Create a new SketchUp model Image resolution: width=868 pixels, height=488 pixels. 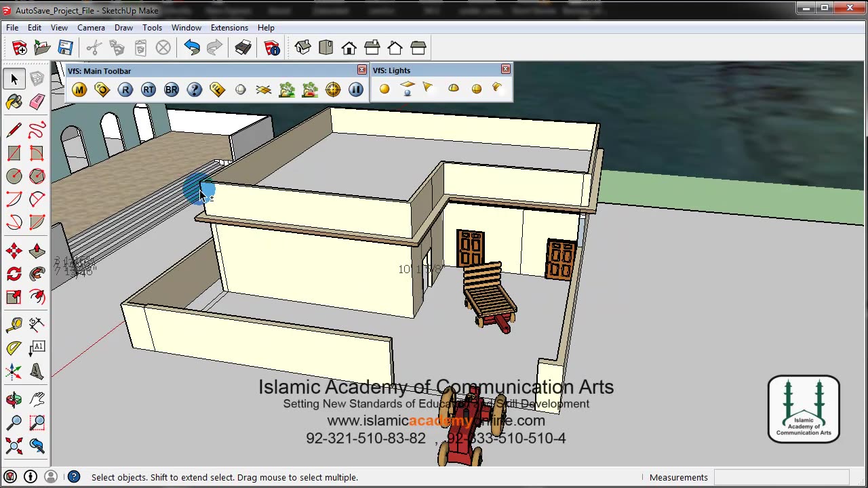coord(20,47)
